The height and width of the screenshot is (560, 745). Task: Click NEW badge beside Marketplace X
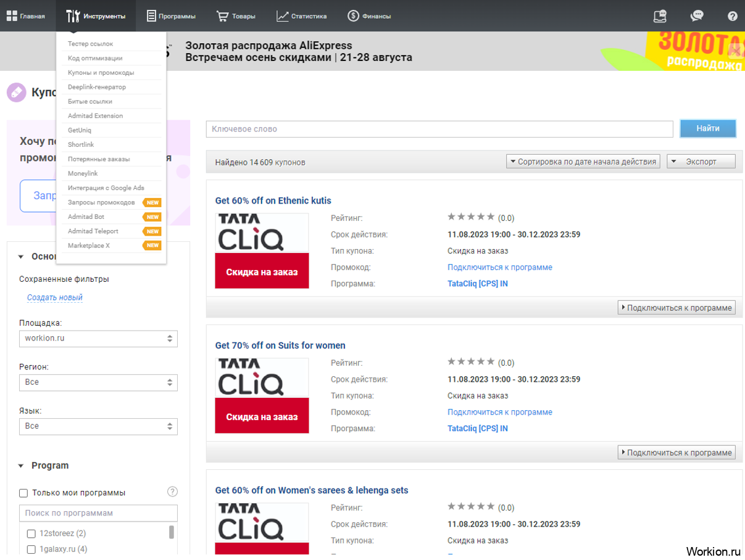152,245
